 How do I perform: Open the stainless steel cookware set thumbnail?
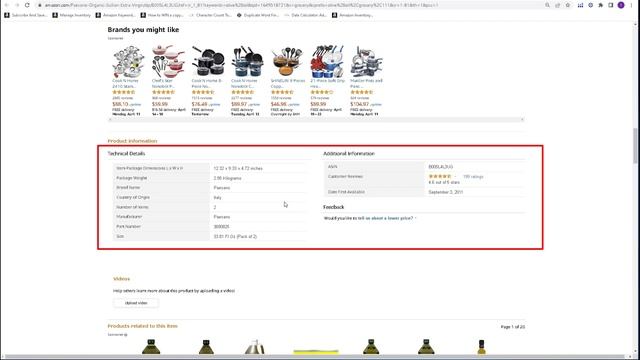coord(128,61)
